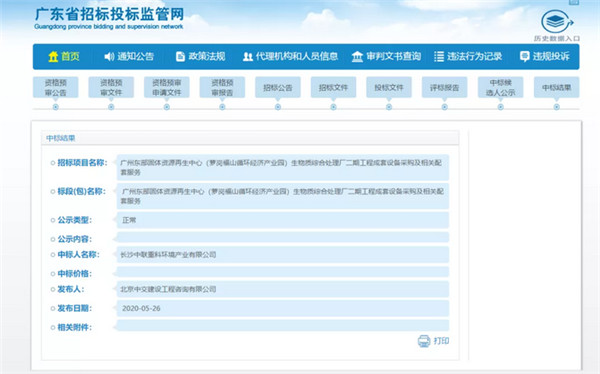Click the courthouse icon beside 审判文书查询
600x374 pixels.
point(357,57)
